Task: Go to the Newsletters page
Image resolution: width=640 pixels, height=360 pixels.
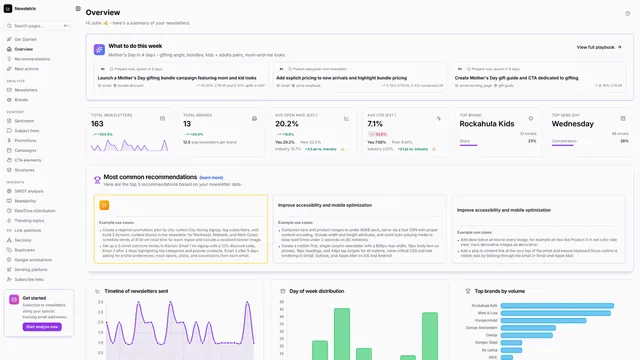Action: tap(26, 90)
